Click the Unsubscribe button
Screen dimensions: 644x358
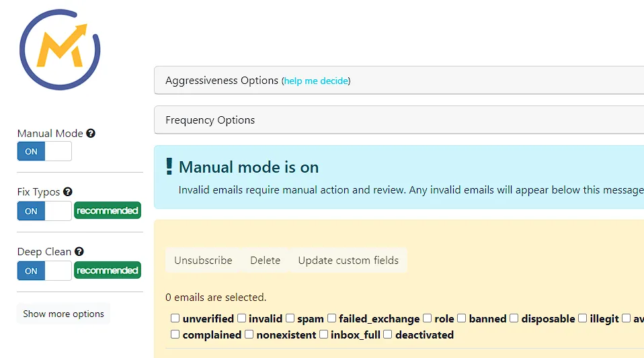coord(203,261)
